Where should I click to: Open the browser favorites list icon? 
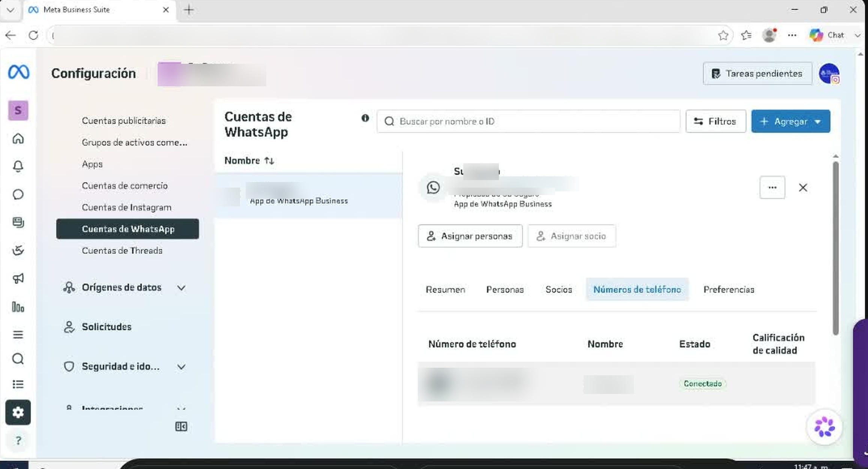tap(746, 35)
